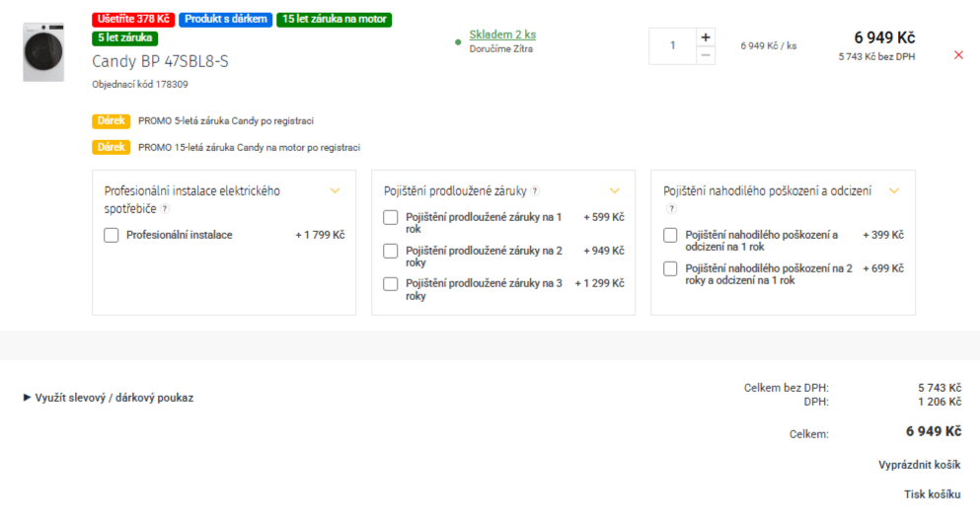980x530 pixels.
Task: Check accidental damage insurance for 1 rok
Action: [670, 235]
